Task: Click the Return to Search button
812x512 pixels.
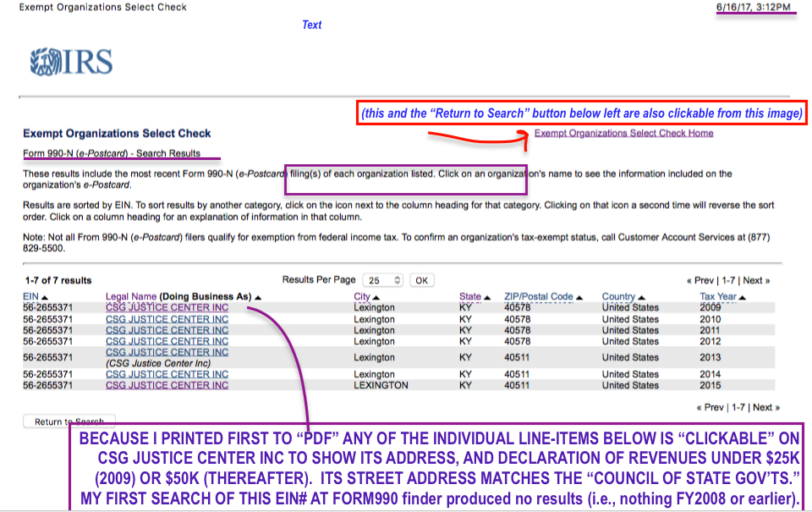Action: (69, 421)
